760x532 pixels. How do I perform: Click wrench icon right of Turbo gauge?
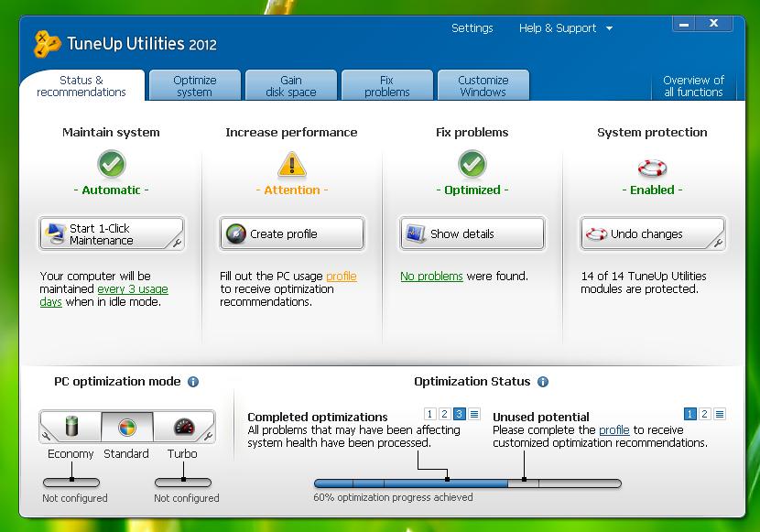coord(208,436)
